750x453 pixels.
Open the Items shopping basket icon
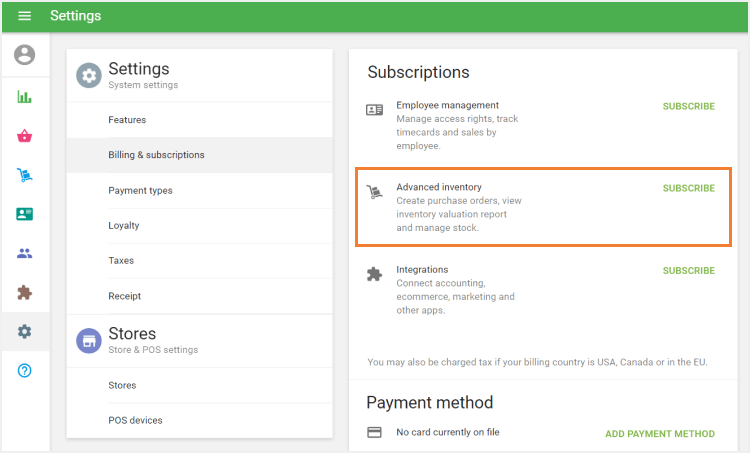[x=24, y=136]
